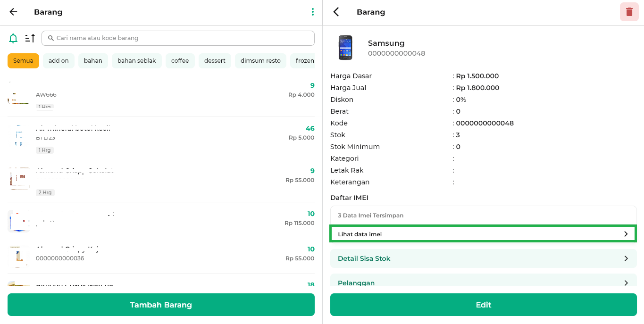Image resolution: width=644 pixels, height=324 pixels.
Task: Open the sort order icon
Action: click(30, 38)
